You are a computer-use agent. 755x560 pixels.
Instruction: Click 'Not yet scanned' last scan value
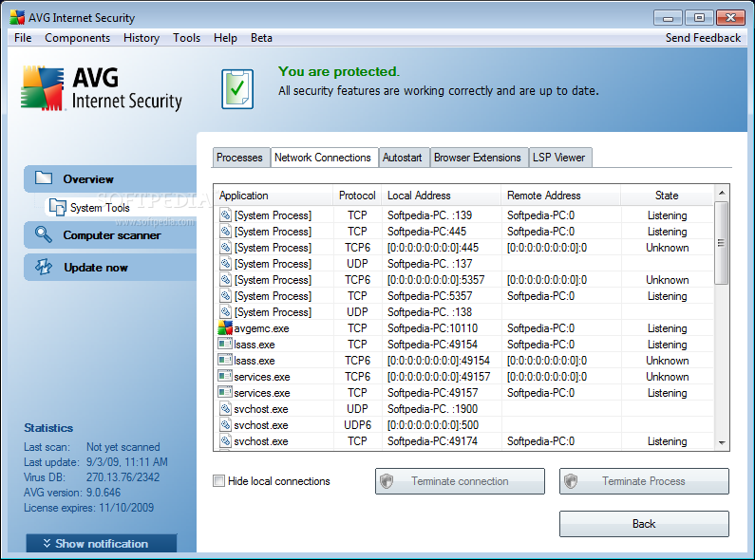123,447
